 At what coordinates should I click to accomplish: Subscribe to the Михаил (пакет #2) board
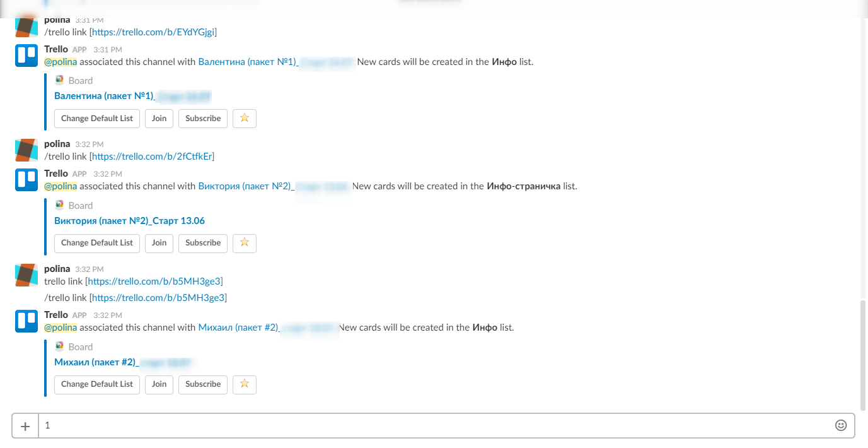click(x=203, y=384)
